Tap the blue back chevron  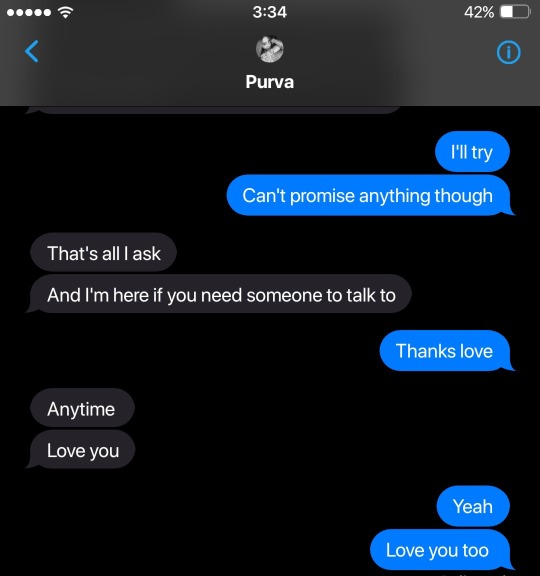[x=32, y=51]
